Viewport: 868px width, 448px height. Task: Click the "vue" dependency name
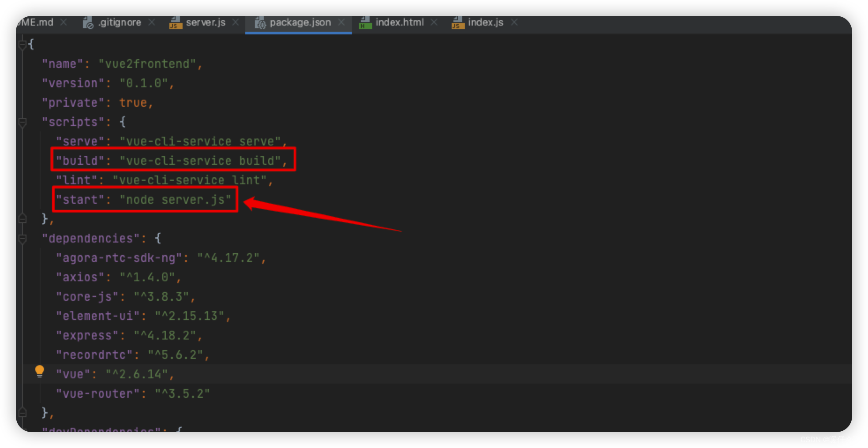click(73, 374)
